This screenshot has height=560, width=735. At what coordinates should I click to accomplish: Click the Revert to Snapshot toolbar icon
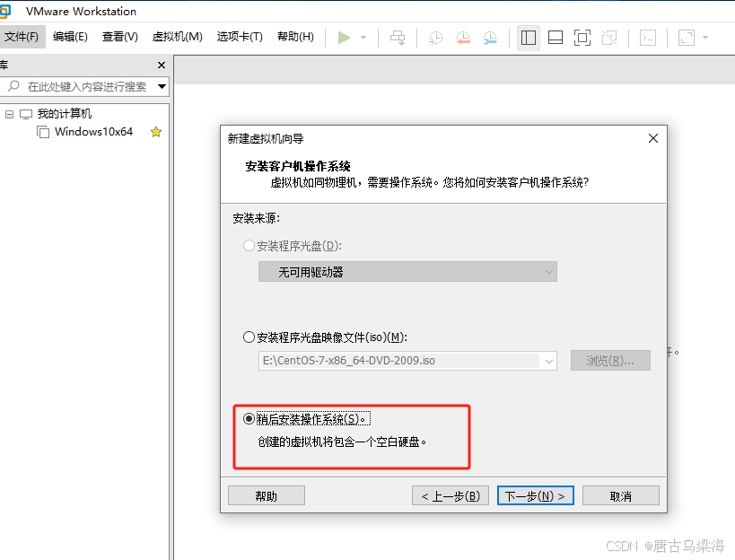[x=463, y=38]
